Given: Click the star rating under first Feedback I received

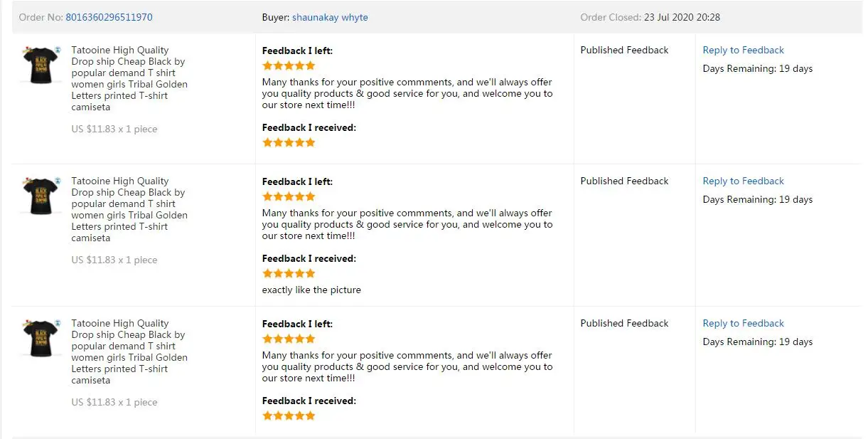Looking at the screenshot, I should (289, 142).
